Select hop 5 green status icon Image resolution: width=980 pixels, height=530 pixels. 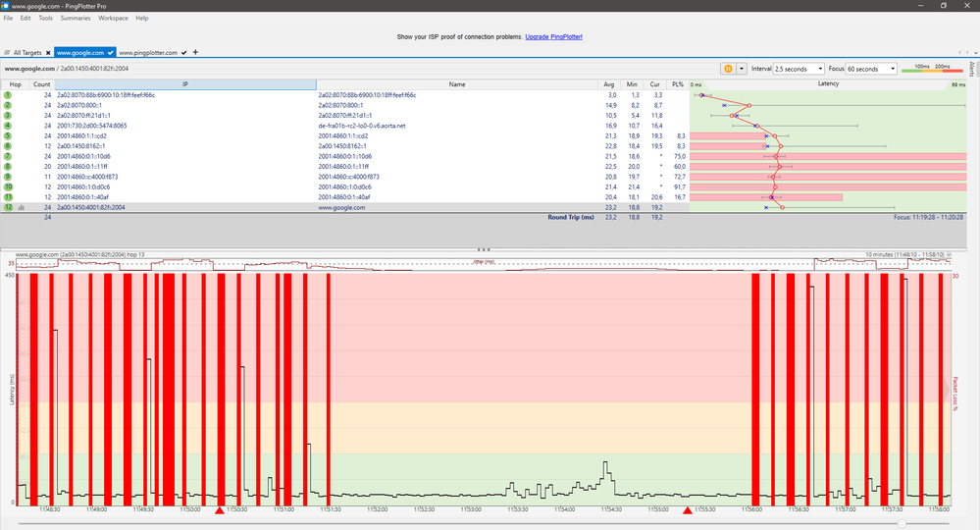pyautogui.click(x=8, y=135)
